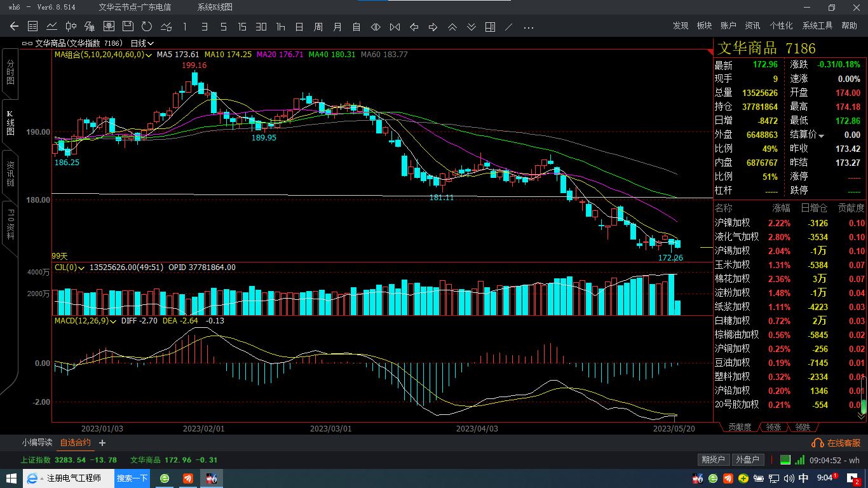
Task: Open the MA组合 indicator dropdown
Action: pos(148,55)
